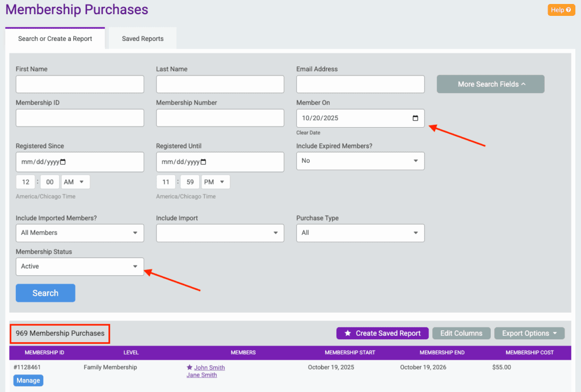The width and height of the screenshot is (581, 392).
Task: Select AM/PM for Registered Since time
Action: pos(75,182)
